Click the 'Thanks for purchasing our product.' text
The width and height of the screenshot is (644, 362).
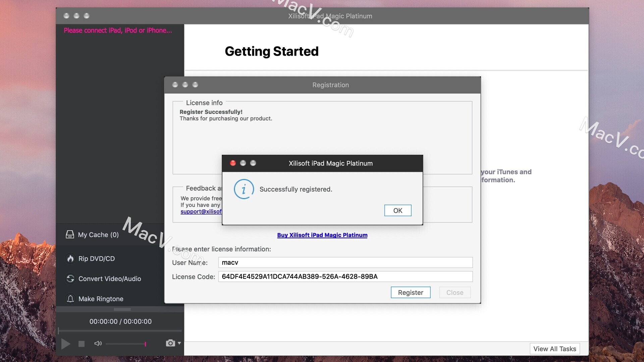click(226, 119)
